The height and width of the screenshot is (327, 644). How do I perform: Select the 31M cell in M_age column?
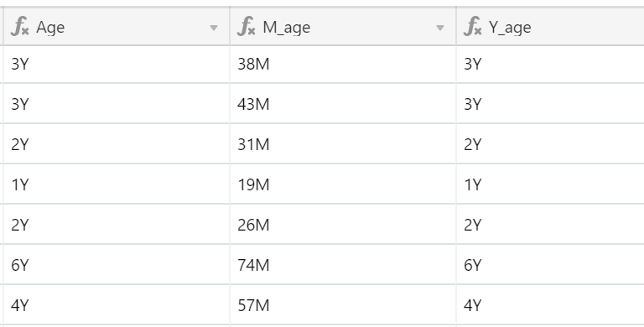pyautogui.click(x=343, y=144)
